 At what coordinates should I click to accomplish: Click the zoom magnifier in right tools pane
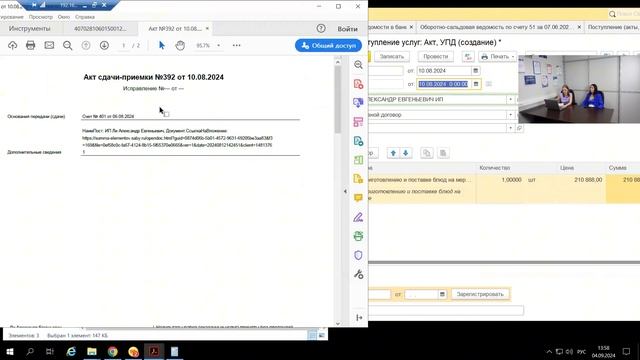(x=358, y=65)
